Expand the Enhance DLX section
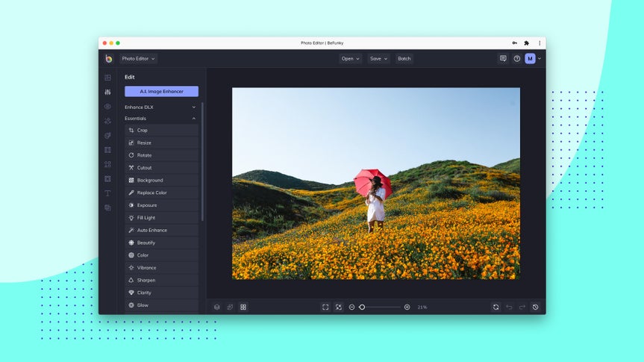Image resolution: width=644 pixels, height=362 pixels. click(x=161, y=107)
